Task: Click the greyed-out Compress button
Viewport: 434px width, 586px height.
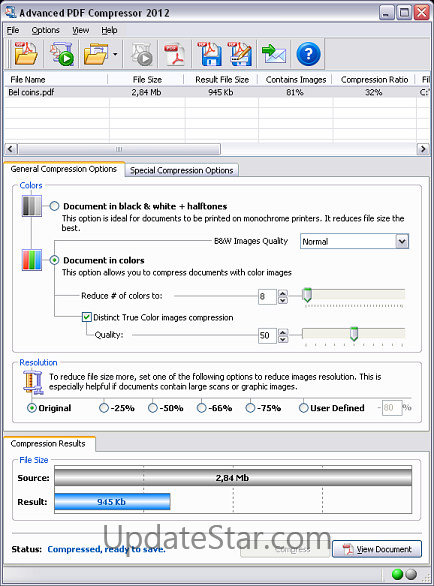Action: point(285,549)
